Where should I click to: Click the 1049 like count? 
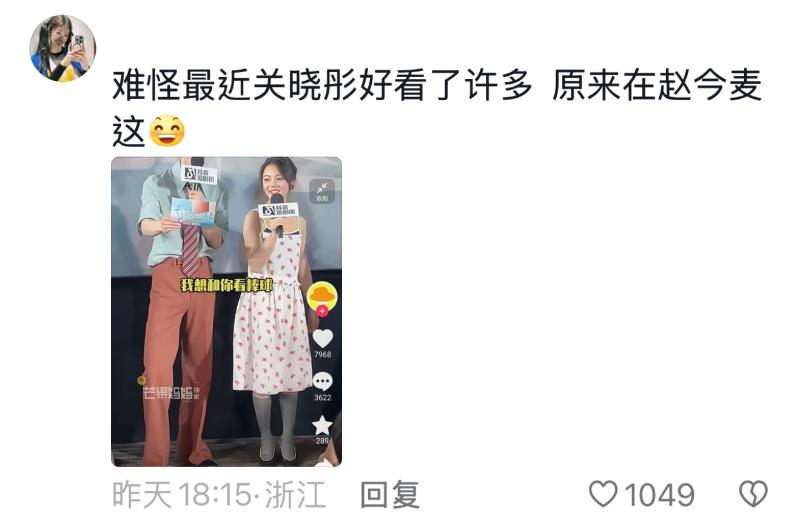(659, 495)
